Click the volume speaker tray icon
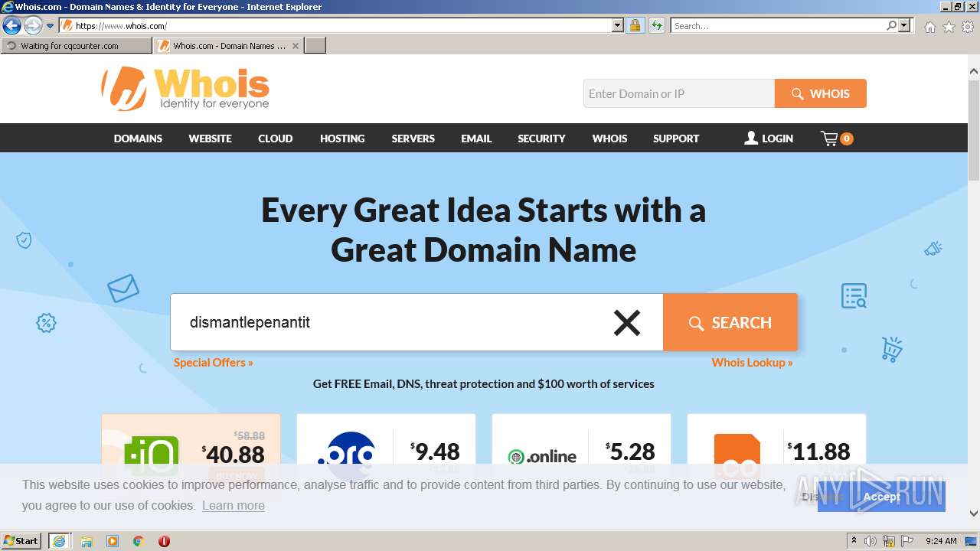Viewport: 980px width, 551px height. [x=871, y=541]
